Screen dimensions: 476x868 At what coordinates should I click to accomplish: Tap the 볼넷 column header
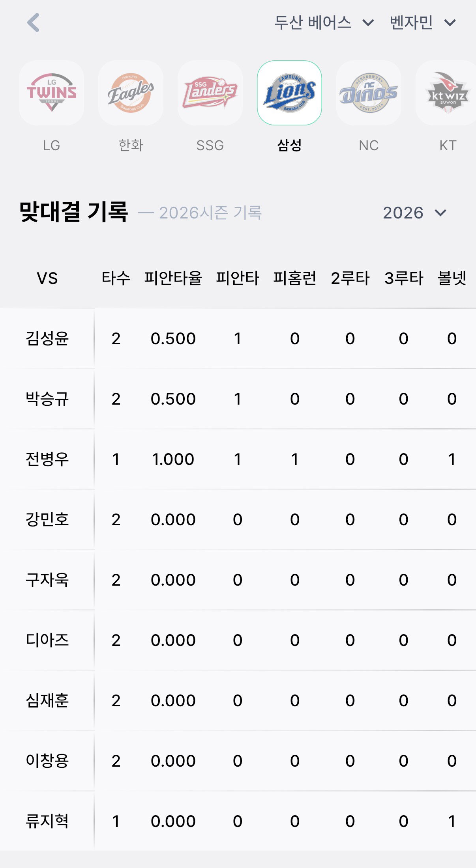tap(452, 278)
